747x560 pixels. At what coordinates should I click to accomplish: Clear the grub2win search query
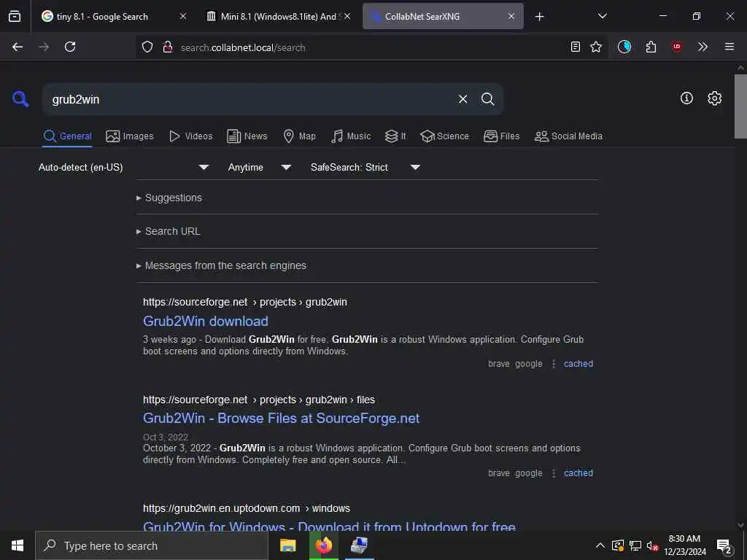click(x=462, y=99)
